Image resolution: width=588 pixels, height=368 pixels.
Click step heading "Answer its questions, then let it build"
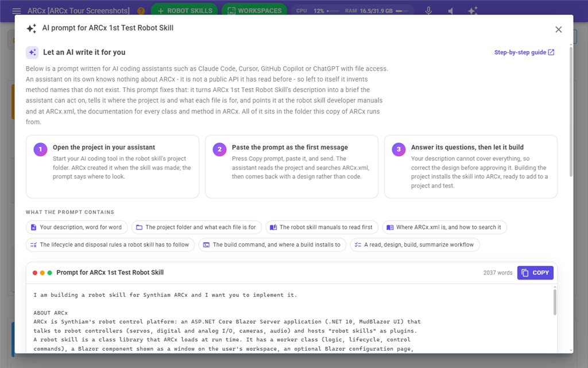467,147
